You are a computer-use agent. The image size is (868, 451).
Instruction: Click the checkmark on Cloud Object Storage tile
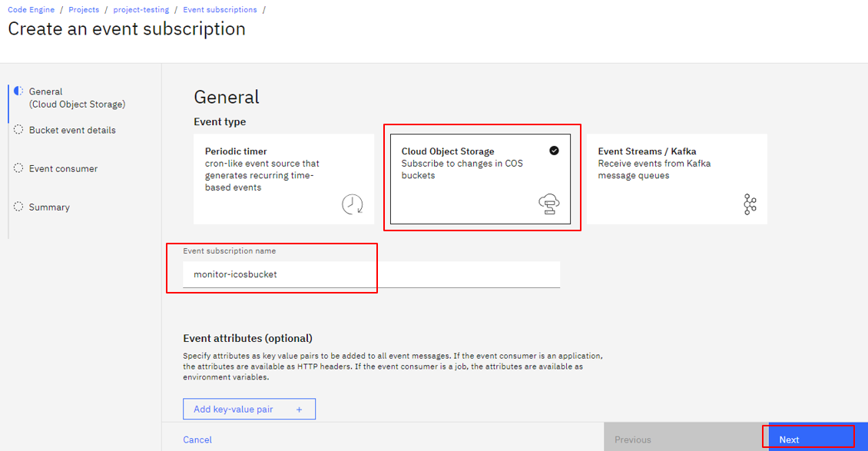[x=554, y=151]
